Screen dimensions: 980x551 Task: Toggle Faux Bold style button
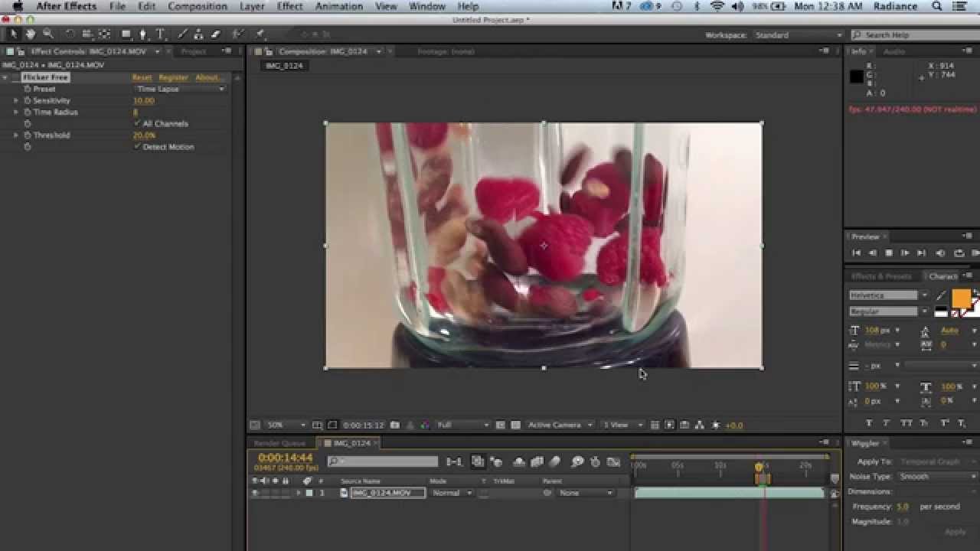click(x=870, y=422)
